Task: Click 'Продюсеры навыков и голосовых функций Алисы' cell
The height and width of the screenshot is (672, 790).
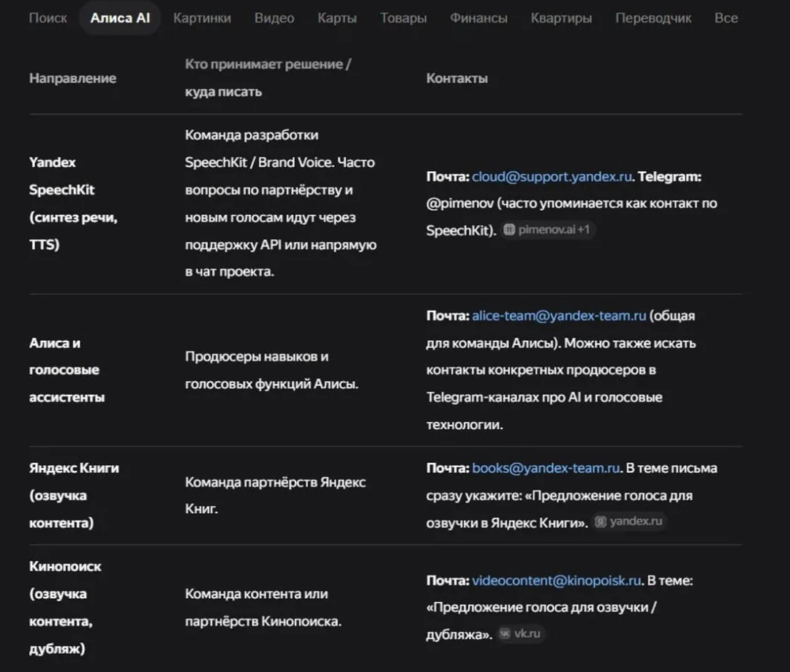Action: pos(271,370)
